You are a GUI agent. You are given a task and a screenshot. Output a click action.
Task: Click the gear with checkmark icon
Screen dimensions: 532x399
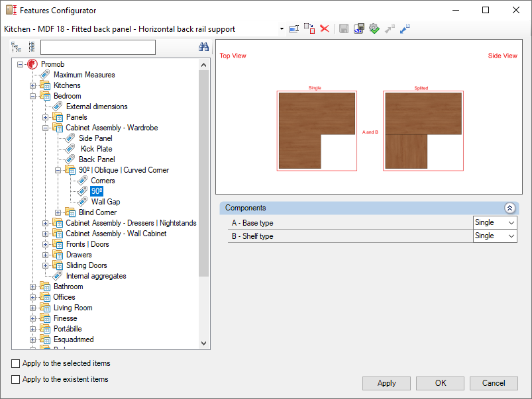[374, 28]
